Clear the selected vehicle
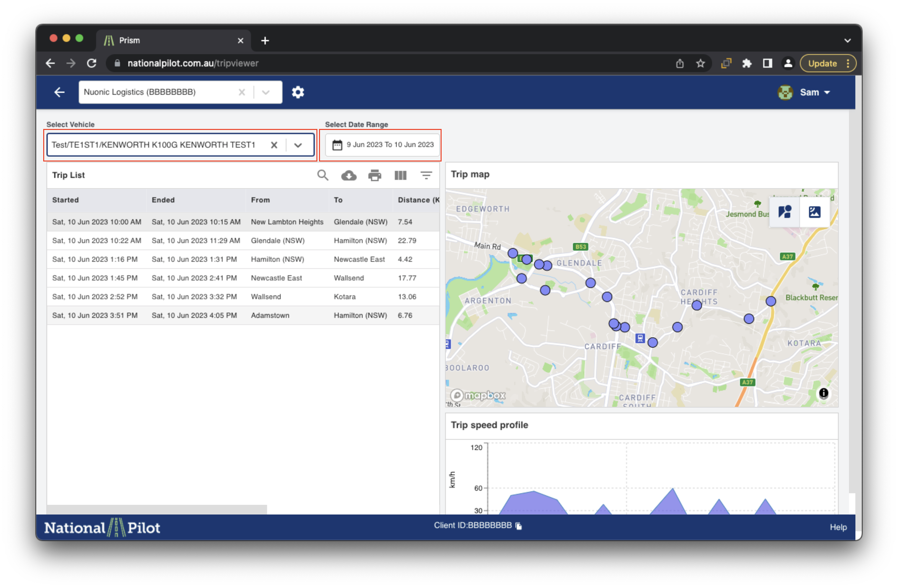Viewport: 898px width, 588px height. 274,145
